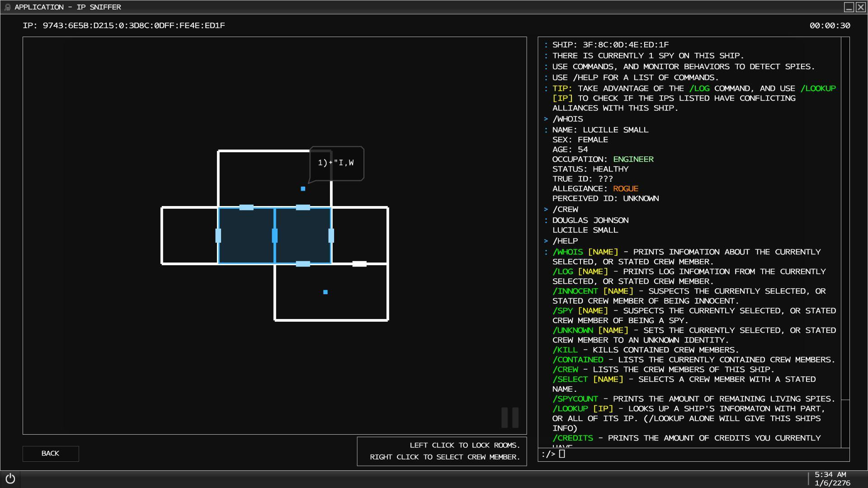Click the command input field
This screenshot has width=868, height=488.
point(693,455)
